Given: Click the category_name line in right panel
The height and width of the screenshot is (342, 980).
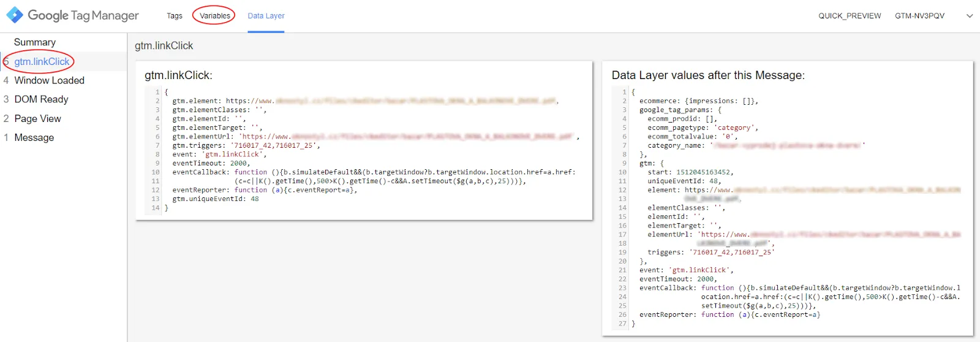Looking at the screenshot, I should coord(756,146).
